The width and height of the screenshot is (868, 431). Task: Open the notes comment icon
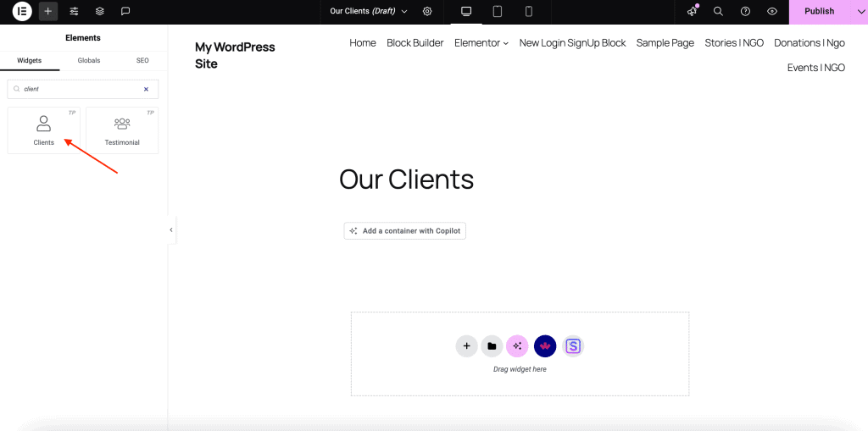click(125, 12)
